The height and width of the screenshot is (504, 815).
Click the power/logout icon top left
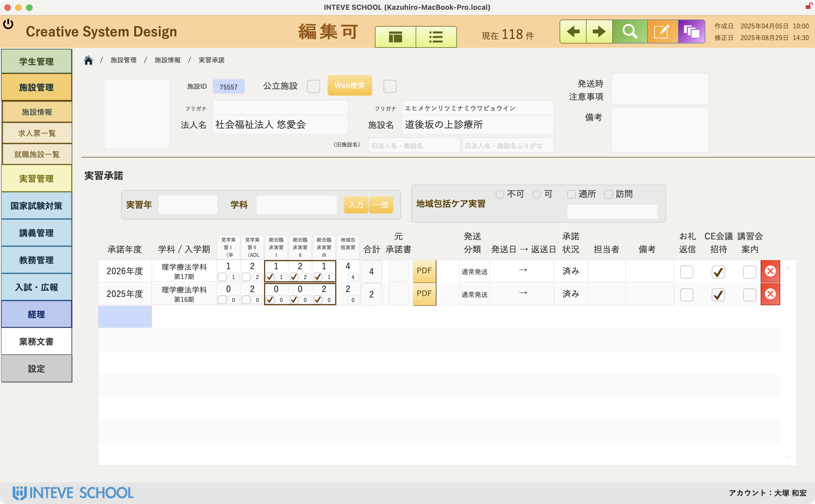click(9, 24)
